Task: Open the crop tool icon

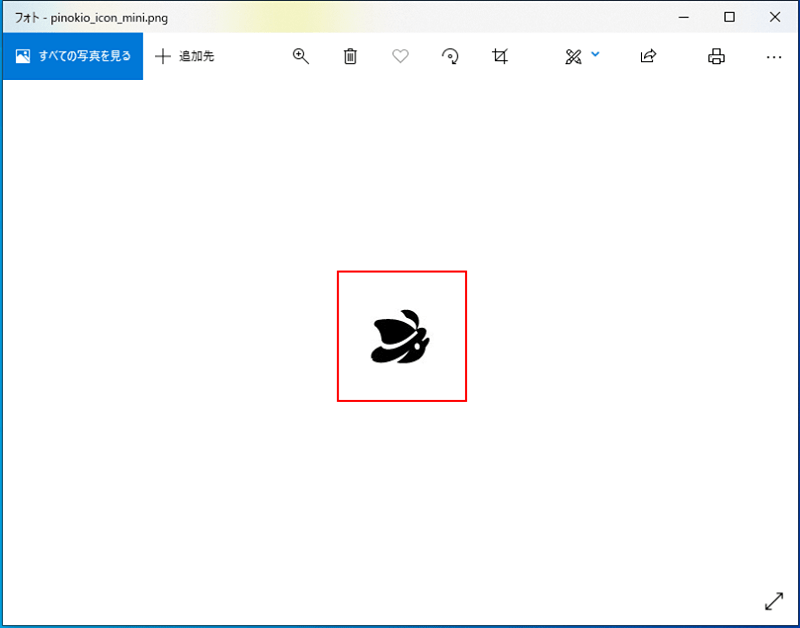Action: pos(500,56)
